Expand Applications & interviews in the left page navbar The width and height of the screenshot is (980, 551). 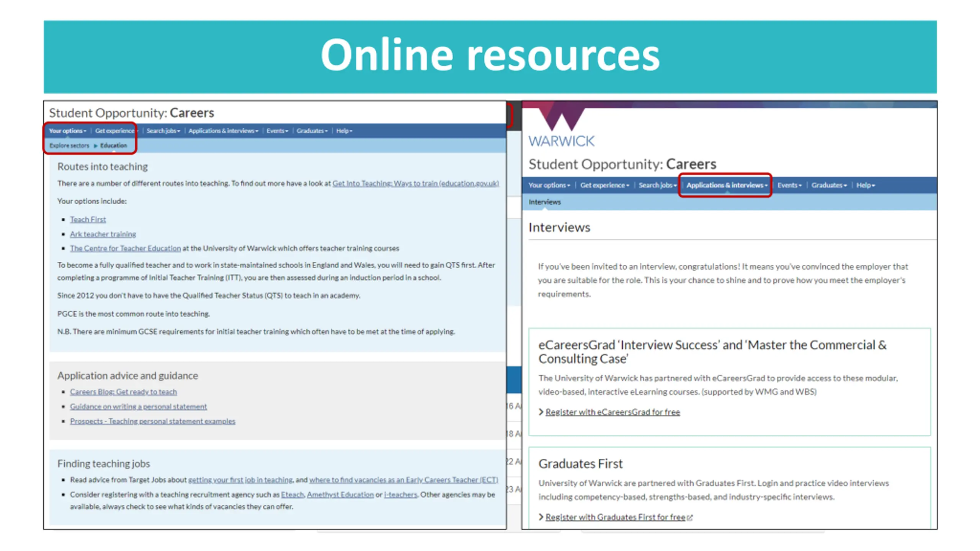(x=223, y=131)
